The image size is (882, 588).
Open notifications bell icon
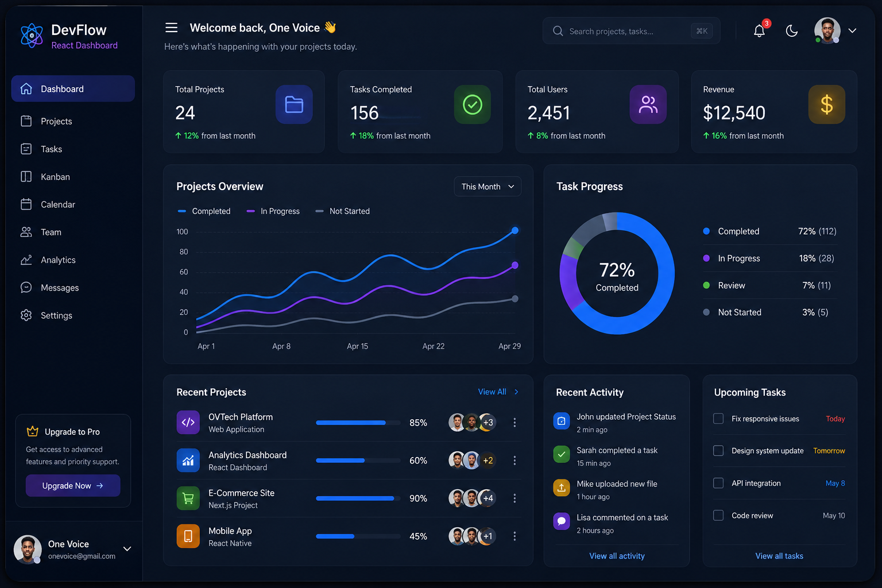pos(759,31)
